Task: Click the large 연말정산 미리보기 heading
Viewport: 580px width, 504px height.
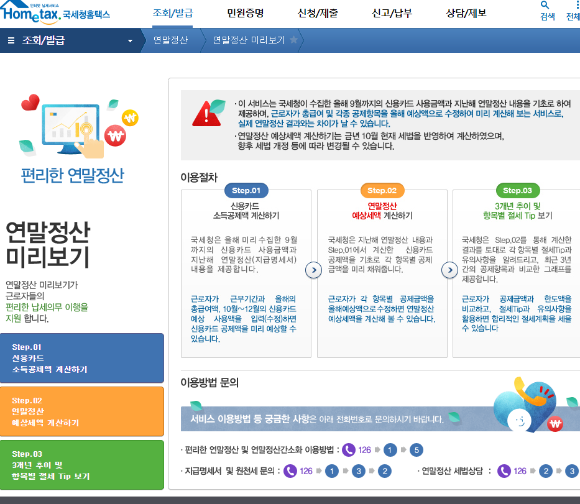Action: pos(48,244)
